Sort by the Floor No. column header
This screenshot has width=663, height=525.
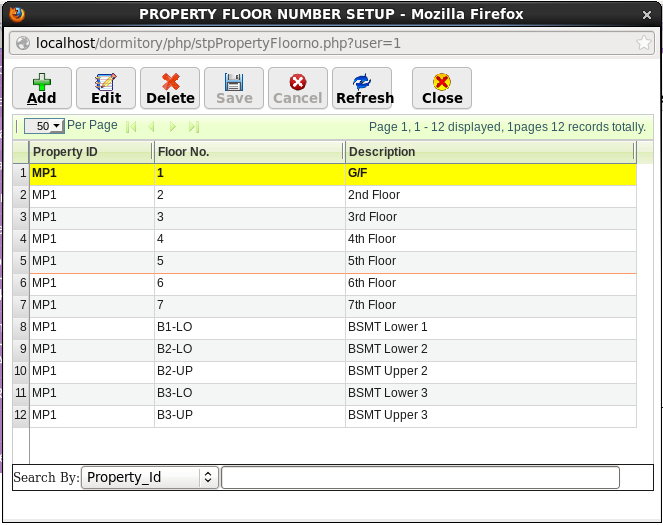click(x=249, y=152)
